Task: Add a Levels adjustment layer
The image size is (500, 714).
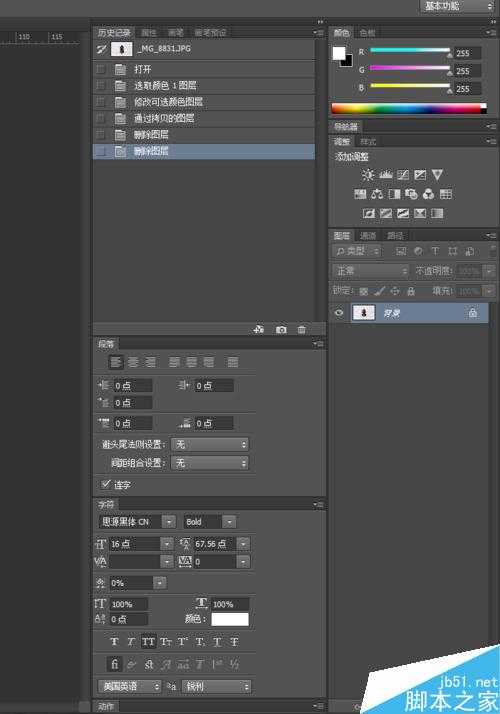Action: coord(386,175)
